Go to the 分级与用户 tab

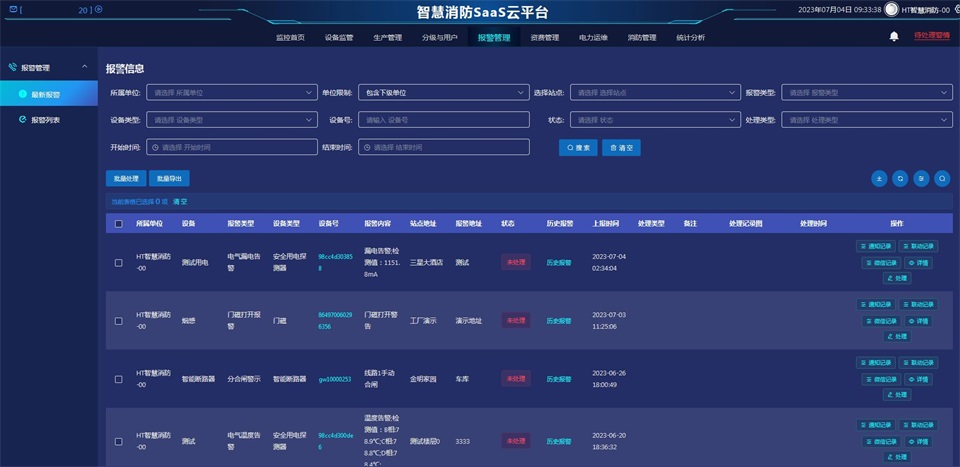pos(440,37)
